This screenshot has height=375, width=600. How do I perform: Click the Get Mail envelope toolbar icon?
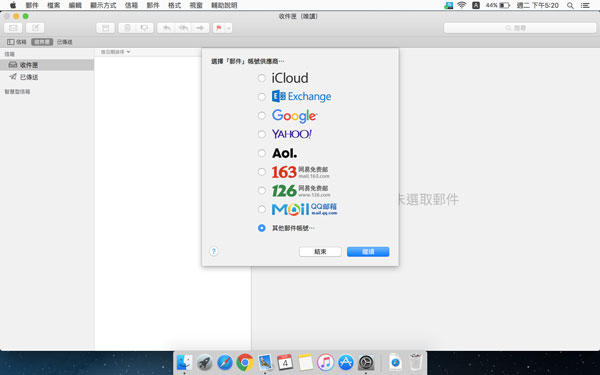click(13, 28)
